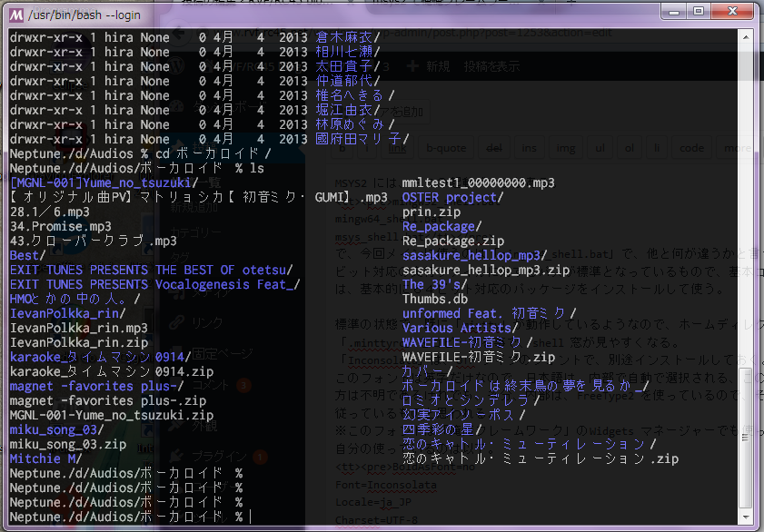The height and width of the screenshot is (532, 764).
Task: Click the code button in the WordPress editor behind
Action: [691, 147]
